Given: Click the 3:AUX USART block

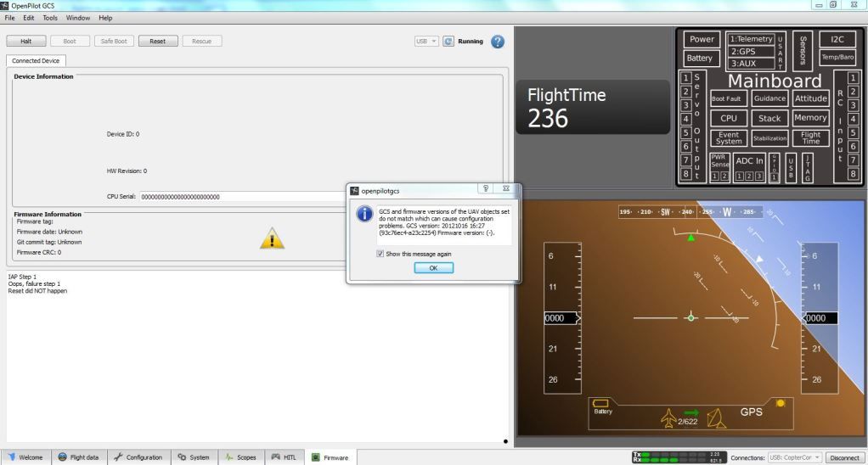Looking at the screenshot, I should coord(751,64).
